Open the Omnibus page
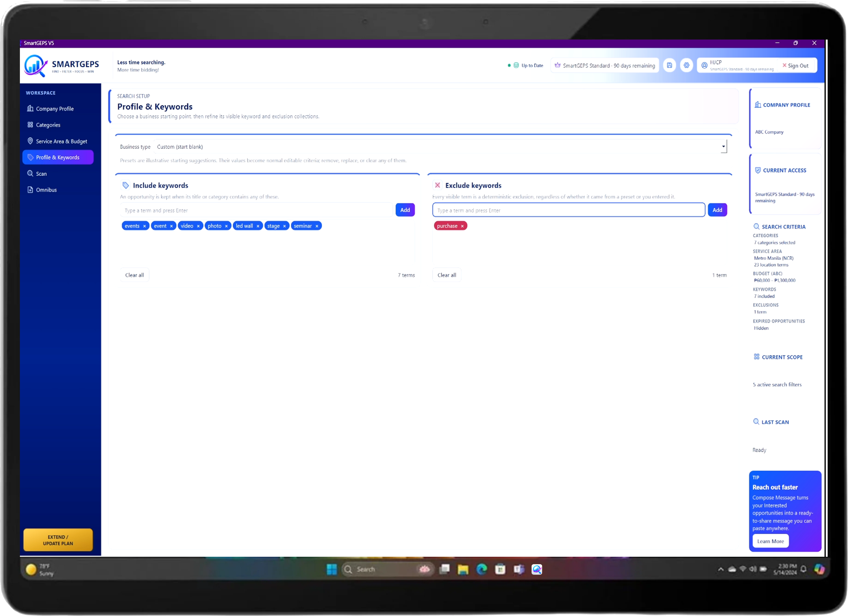The width and height of the screenshot is (848, 616). point(58,190)
